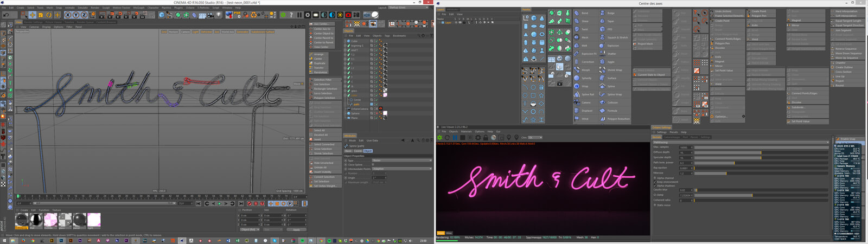Click the Windows Start button on the taskbar

[4, 241]
